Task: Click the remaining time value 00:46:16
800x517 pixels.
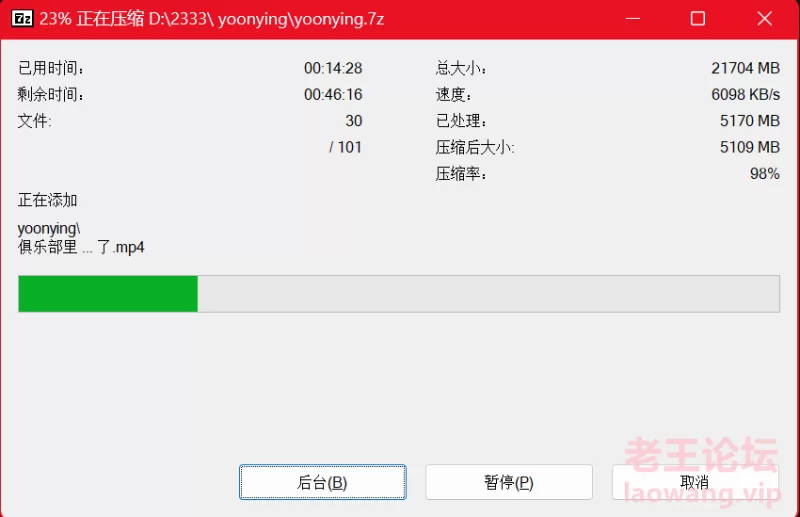Action: coord(333,94)
